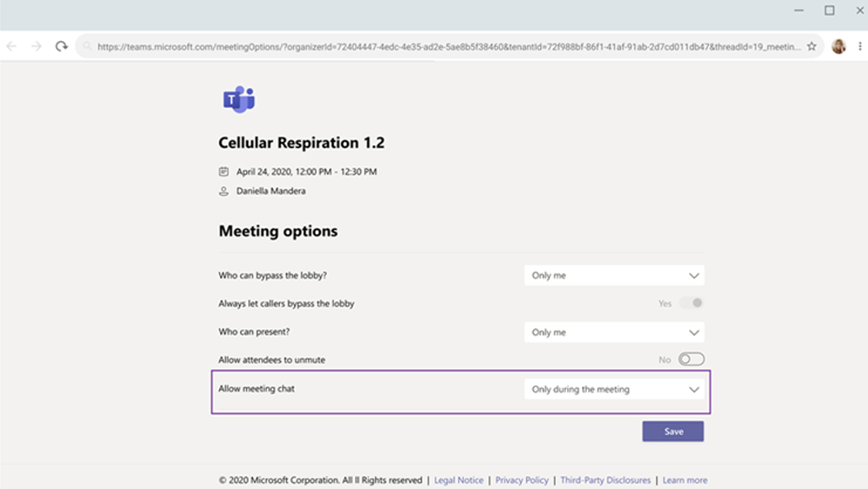Open the Privacy Policy link
Screen dimensions: 868x489
coord(522,480)
